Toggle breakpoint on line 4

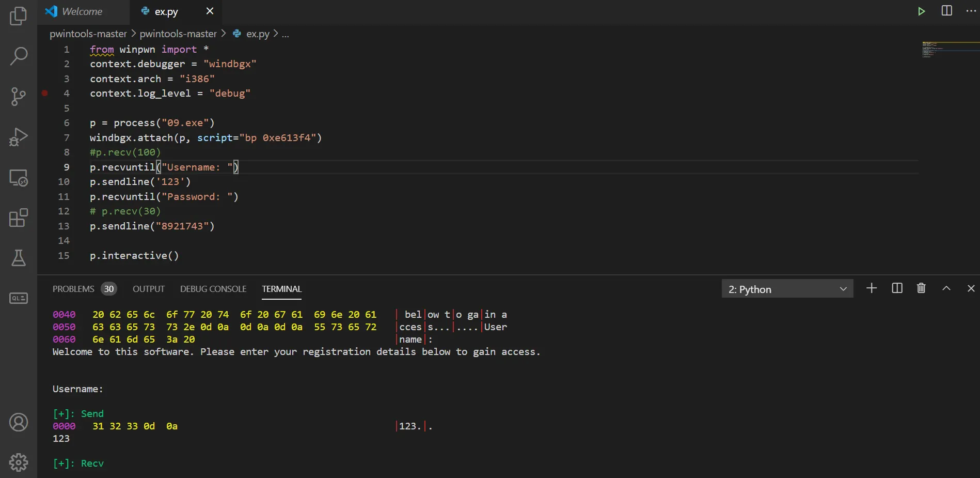[x=45, y=94]
